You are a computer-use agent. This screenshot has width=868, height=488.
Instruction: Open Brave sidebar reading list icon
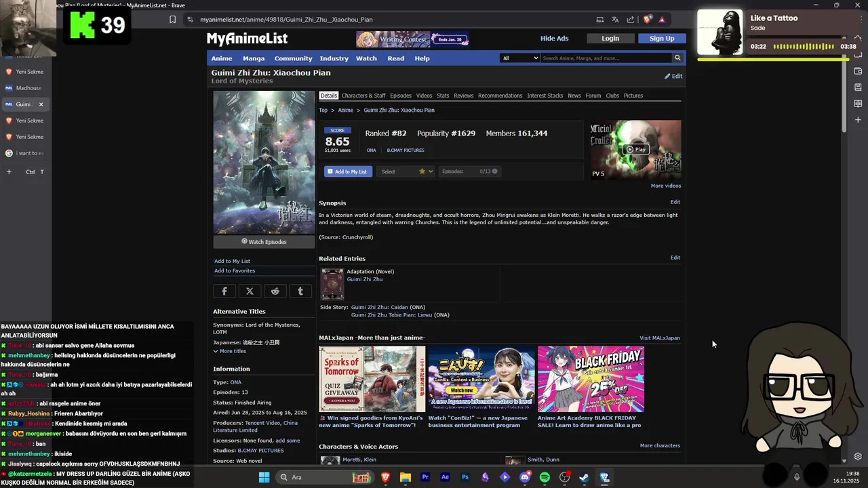858,104
